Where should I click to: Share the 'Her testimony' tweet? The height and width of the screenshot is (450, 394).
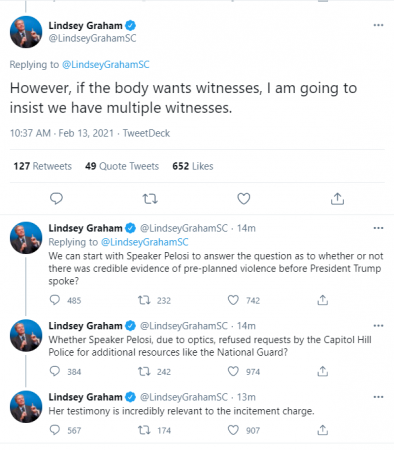click(x=323, y=430)
